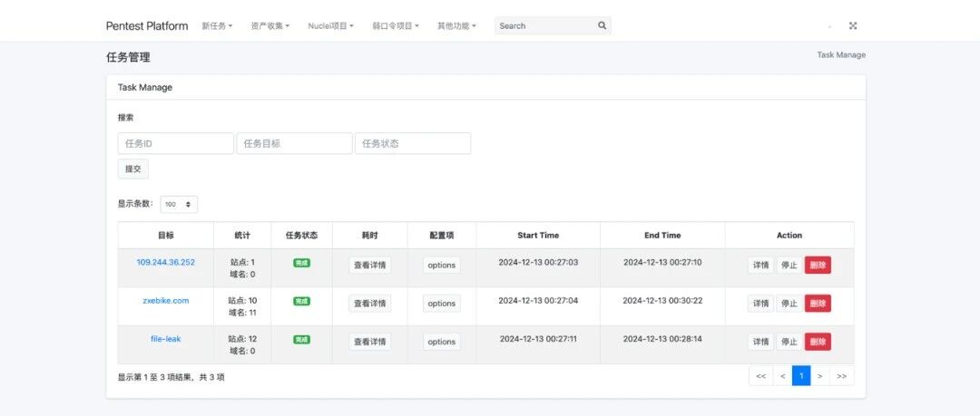Open the 弱口令项目 dropdown menu
Viewport: 980px width, 416px height.
(x=396, y=25)
